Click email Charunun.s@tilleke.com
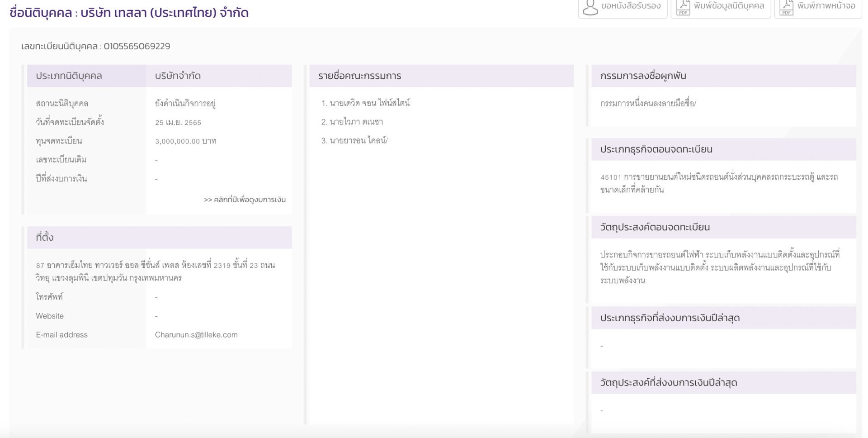868x438 pixels. (x=196, y=335)
